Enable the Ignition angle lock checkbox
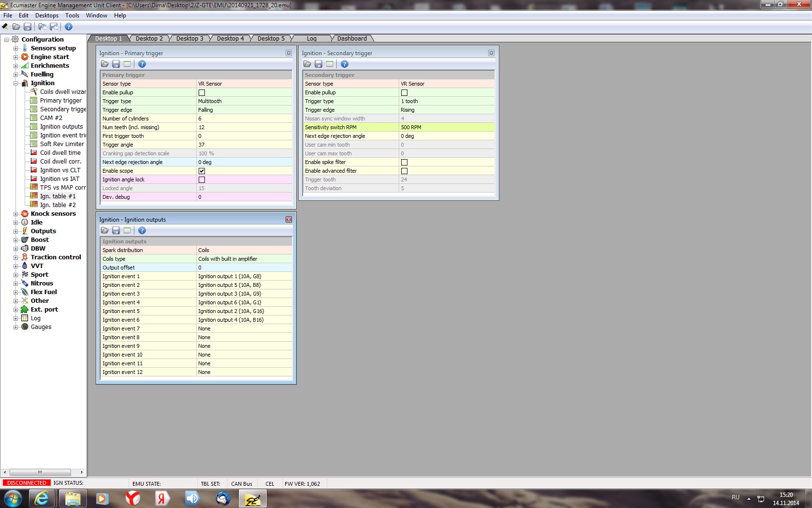 click(202, 179)
